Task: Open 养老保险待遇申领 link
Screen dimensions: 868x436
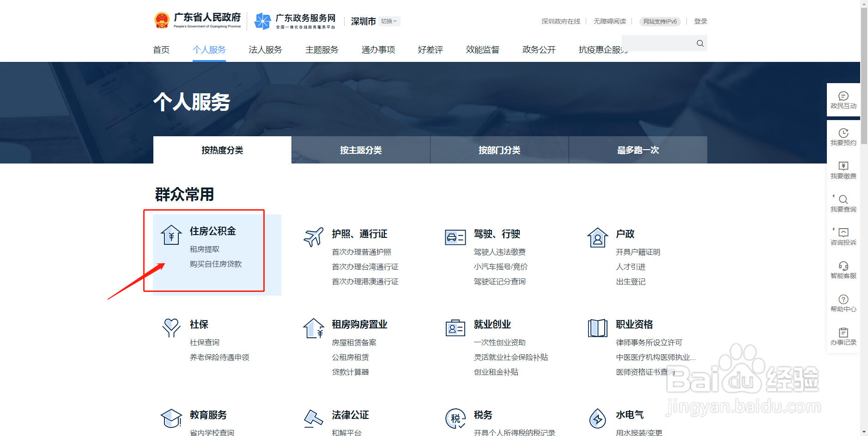Action: [219, 357]
